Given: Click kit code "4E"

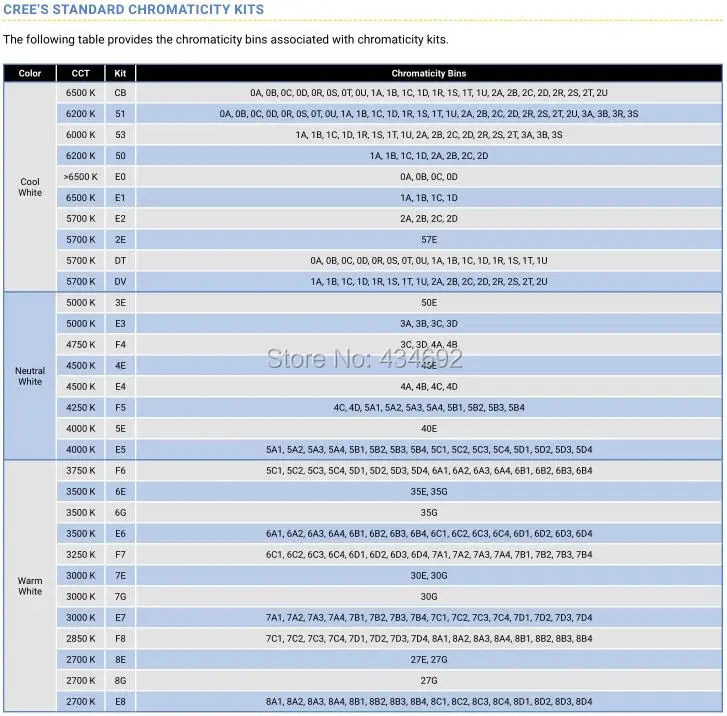Looking at the screenshot, I should point(120,365).
